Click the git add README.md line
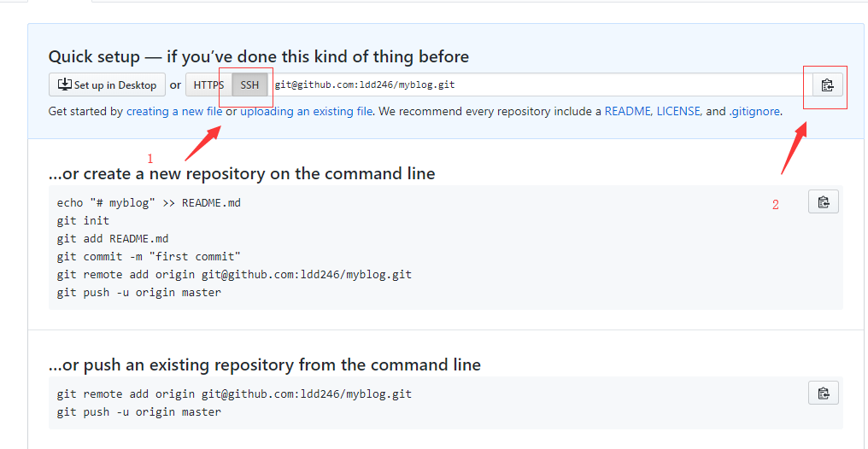The width and height of the screenshot is (868, 449). (x=113, y=239)
